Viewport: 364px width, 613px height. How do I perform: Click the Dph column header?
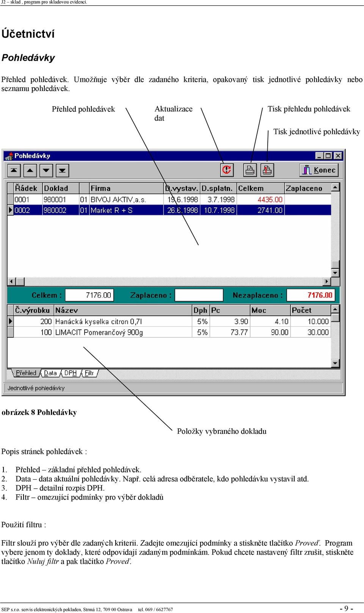click(x=201, y=310)
